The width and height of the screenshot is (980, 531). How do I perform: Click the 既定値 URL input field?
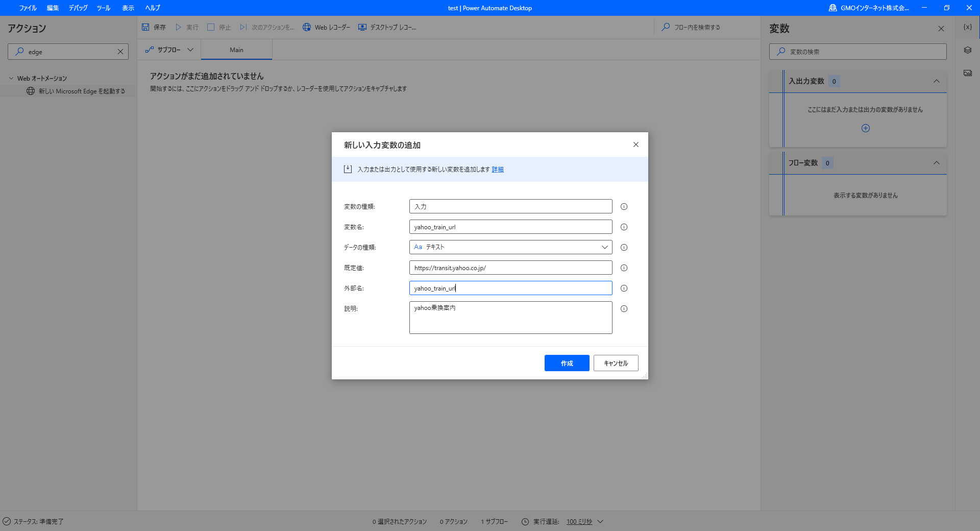pos(511,268)
